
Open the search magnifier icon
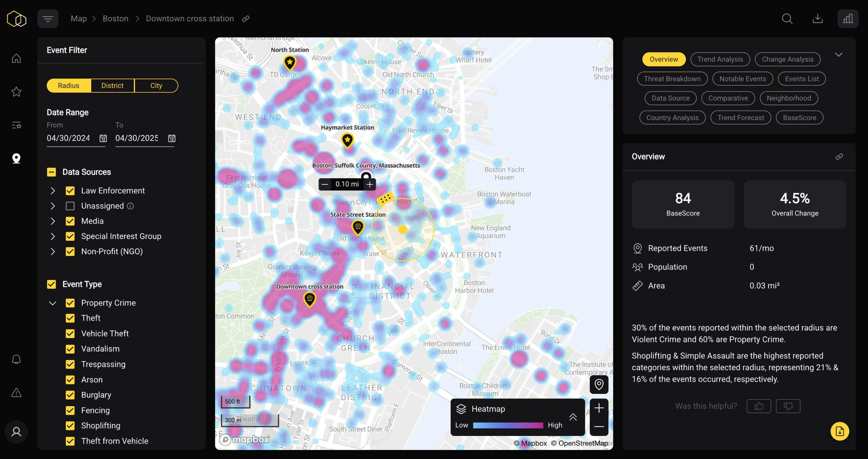tap(787, 19)
